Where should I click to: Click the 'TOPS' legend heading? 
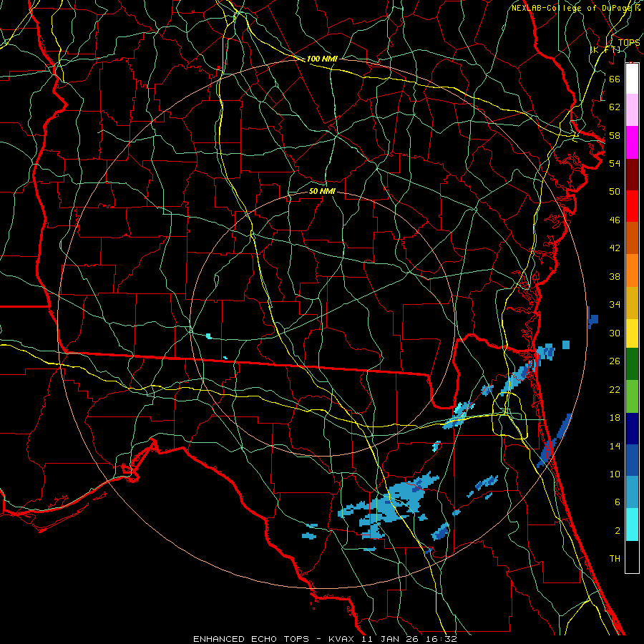click(629, 43)
